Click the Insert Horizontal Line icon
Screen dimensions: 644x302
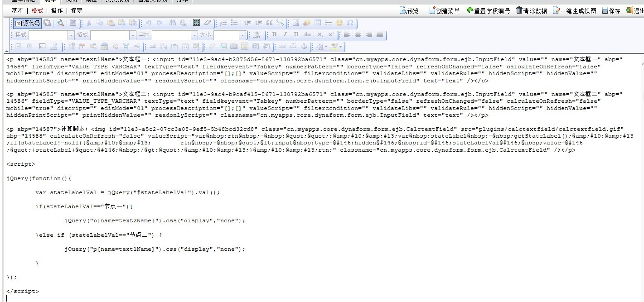(x=328, y=23)
